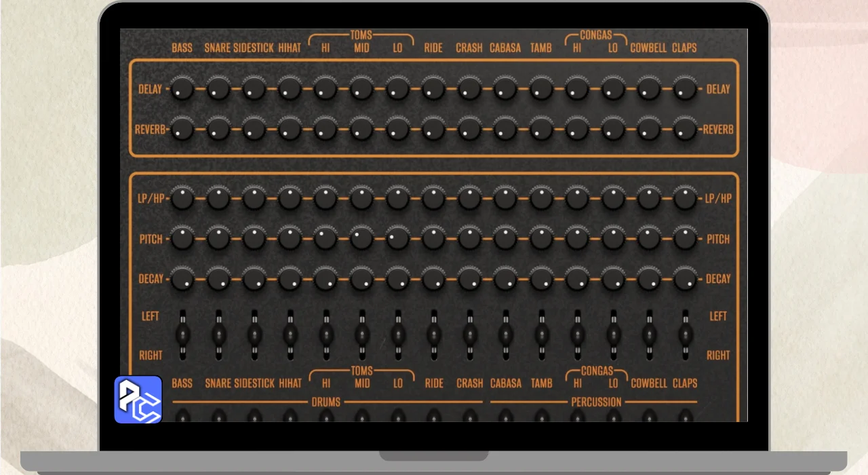Screen dimensions: 868x475
Task: Click the Bass left/right pan slider
Action: (x=182, y=335)
